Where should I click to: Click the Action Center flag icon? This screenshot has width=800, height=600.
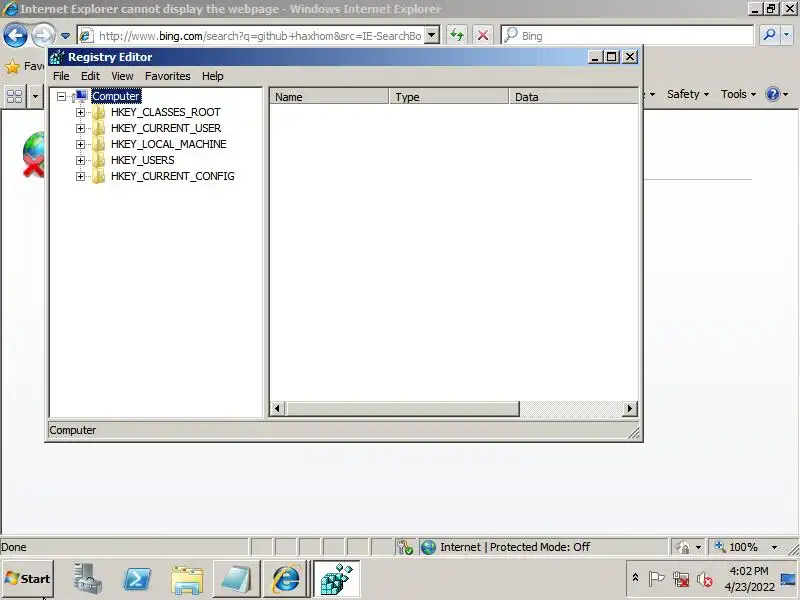pos(656,579)
